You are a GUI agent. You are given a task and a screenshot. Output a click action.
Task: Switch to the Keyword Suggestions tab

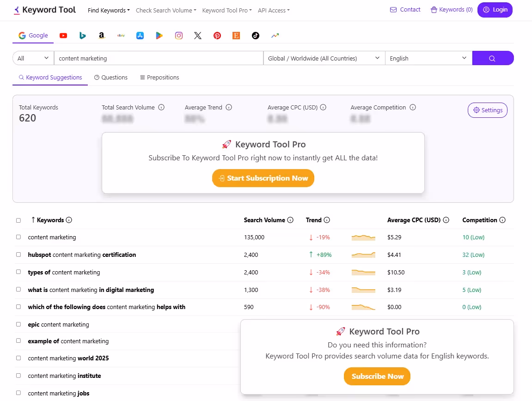coord(50,77)
